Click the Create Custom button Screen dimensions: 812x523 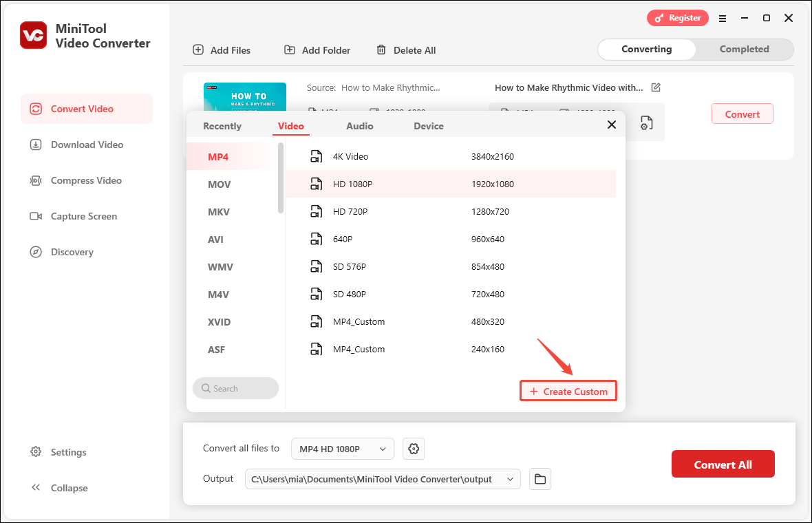coord(568,391)
